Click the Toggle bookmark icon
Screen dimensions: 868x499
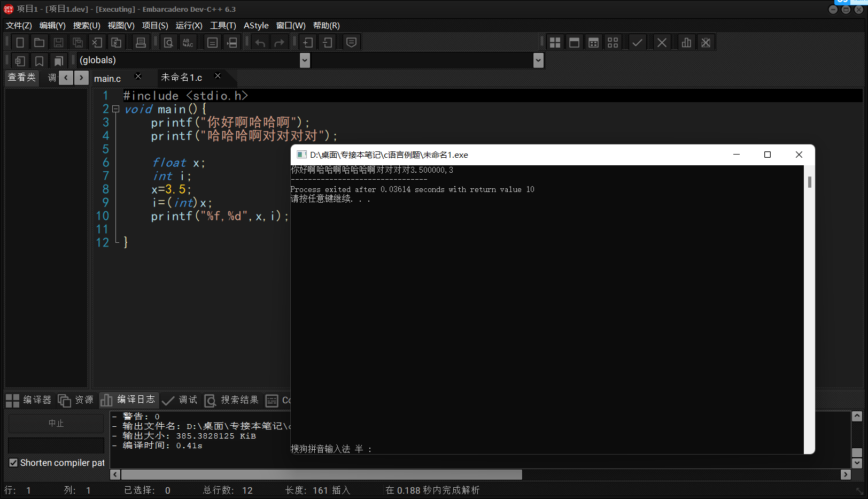[x=39, y=60]
